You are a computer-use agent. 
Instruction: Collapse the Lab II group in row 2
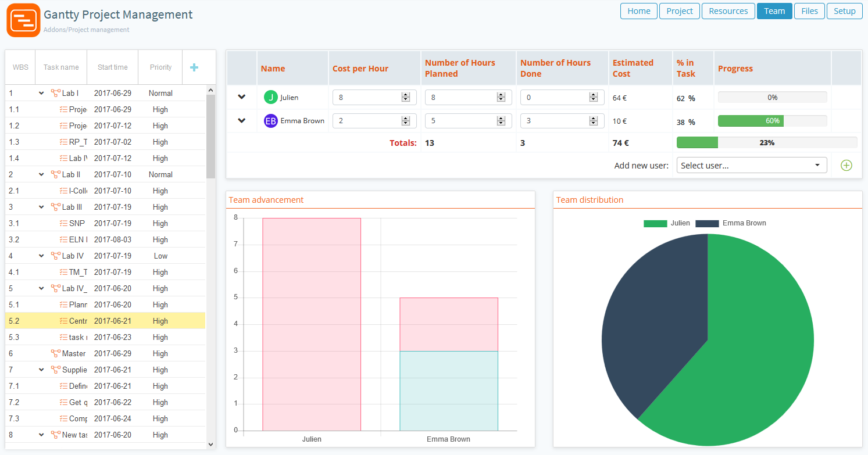click(41, 174)
